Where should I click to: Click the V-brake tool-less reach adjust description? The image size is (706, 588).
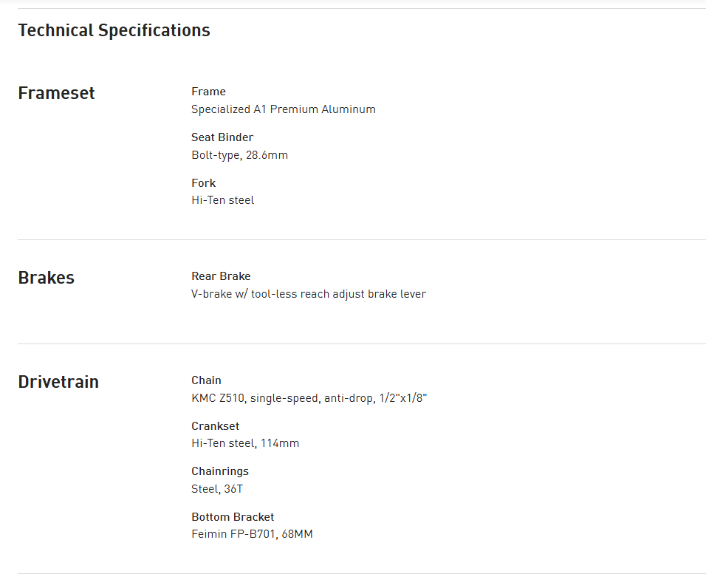coord(308,294)
